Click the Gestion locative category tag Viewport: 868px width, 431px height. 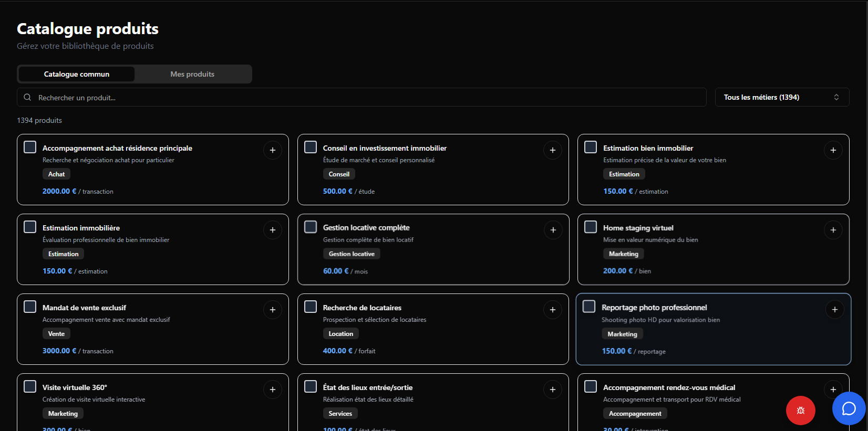[x=352, y=254]
